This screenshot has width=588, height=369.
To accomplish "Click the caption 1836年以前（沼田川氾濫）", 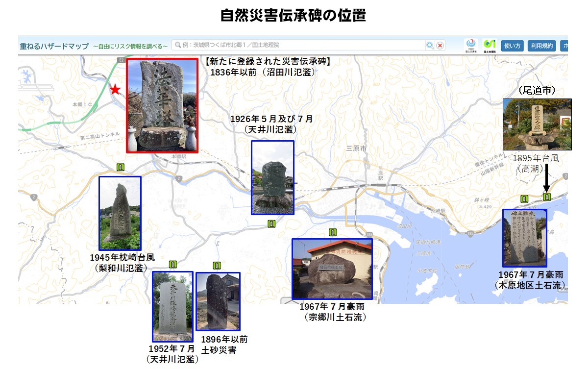I will click(263, 72).
